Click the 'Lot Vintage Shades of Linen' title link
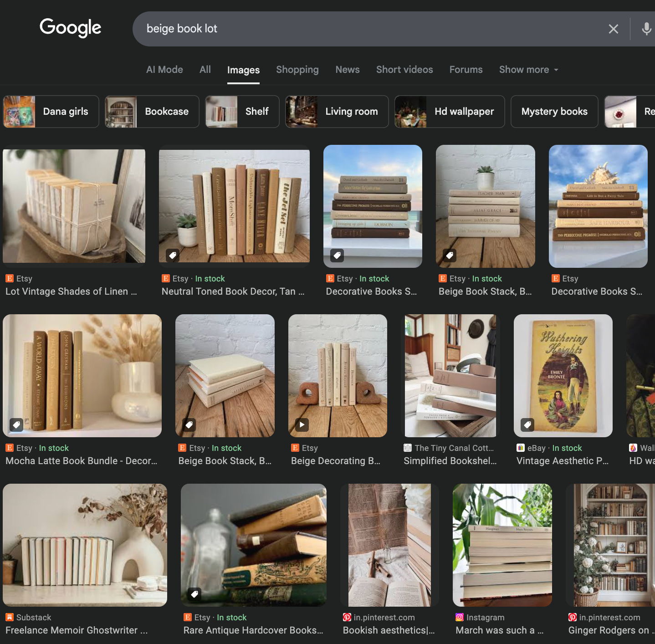Viewport: 655px width, 644px height. pos(71,291)
